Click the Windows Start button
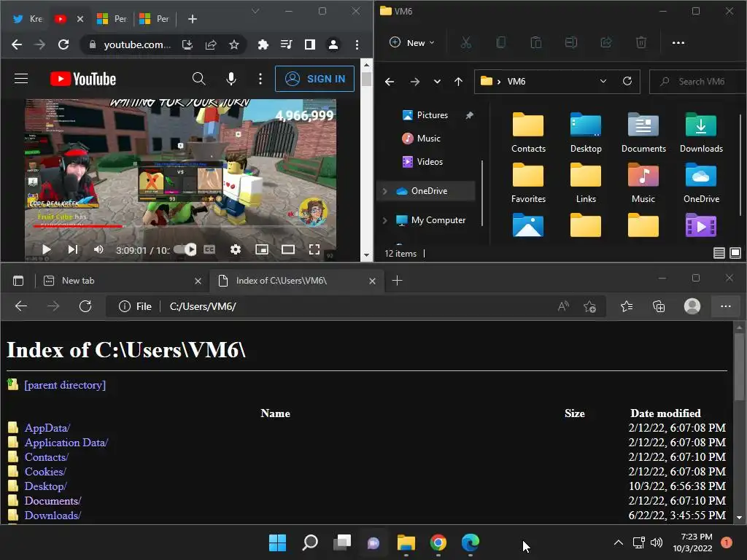Image resolution: width=747 pixels, height=560 pixels. point(277,542)
